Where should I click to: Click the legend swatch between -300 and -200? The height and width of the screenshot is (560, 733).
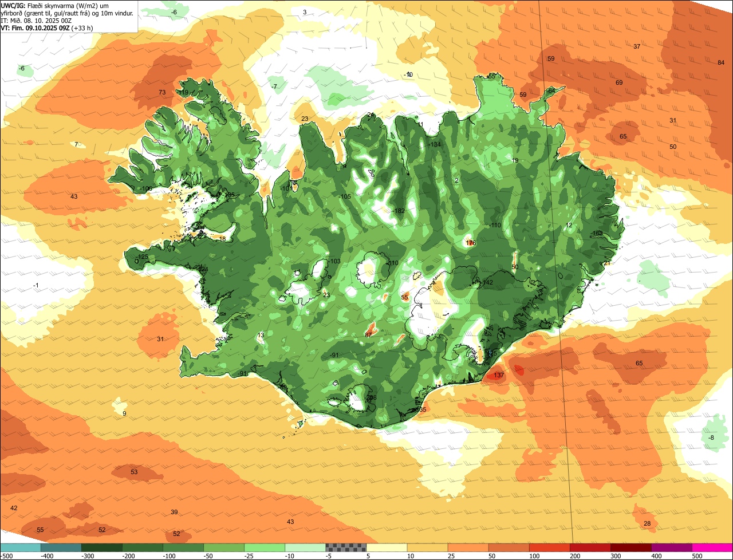point(102,547)
